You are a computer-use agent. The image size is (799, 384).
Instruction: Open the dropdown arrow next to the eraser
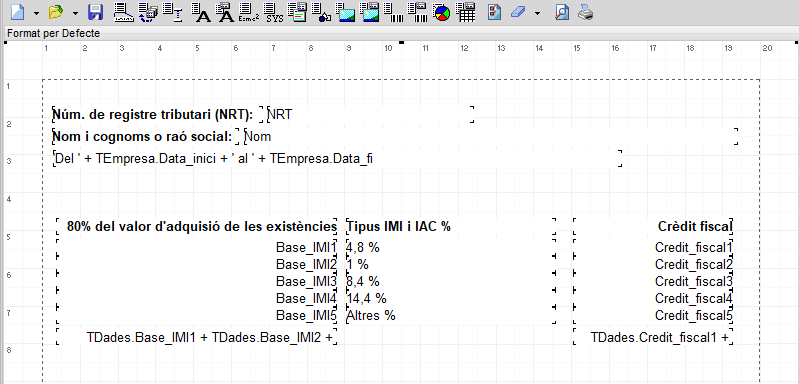pos(538,12)
